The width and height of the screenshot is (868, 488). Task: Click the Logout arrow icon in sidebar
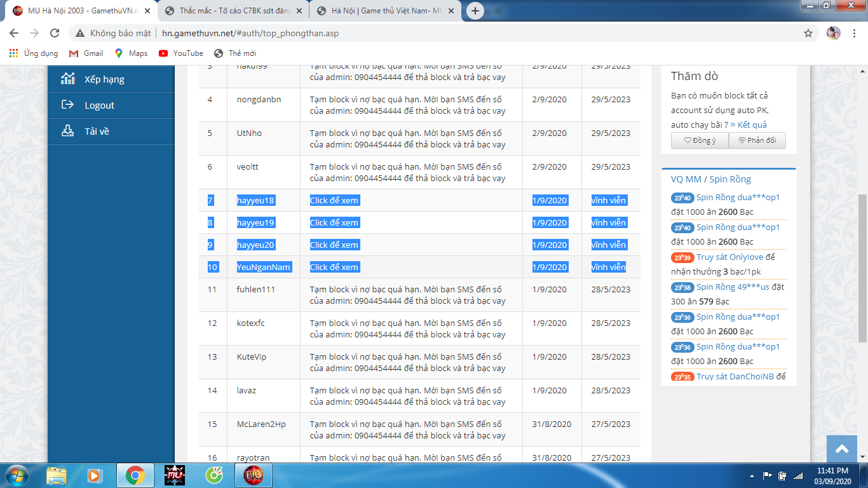pos(68,105)
